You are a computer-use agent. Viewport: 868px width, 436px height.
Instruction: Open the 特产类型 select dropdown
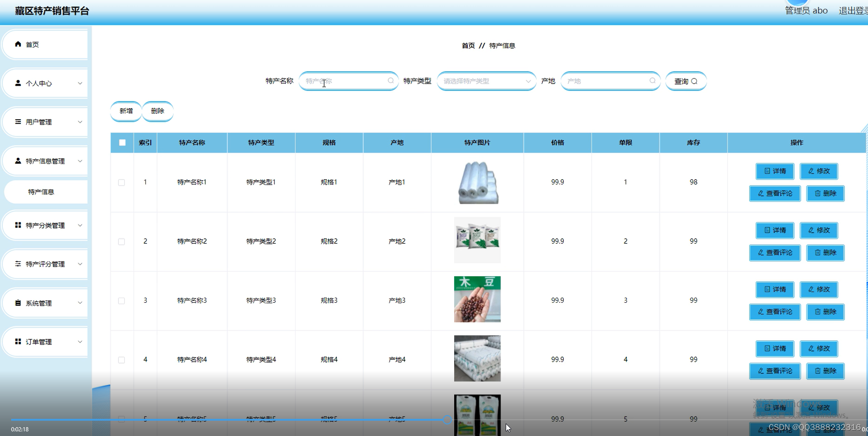[487, 81]
